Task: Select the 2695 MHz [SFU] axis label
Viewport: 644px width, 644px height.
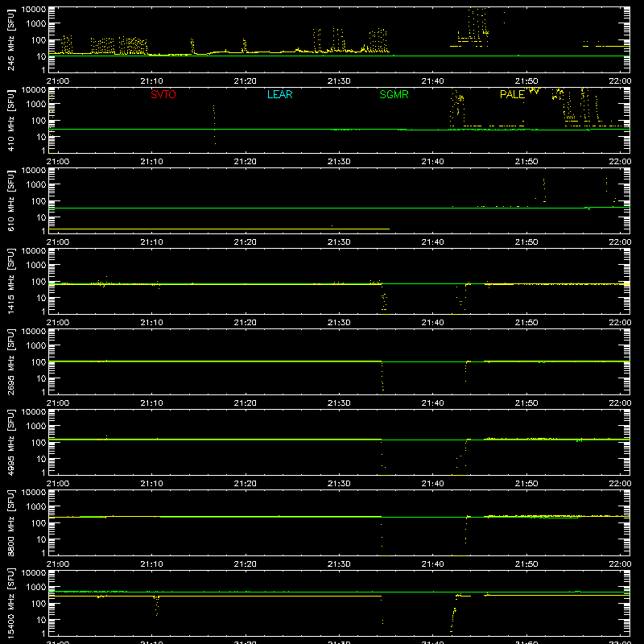Action: [11, 361]
